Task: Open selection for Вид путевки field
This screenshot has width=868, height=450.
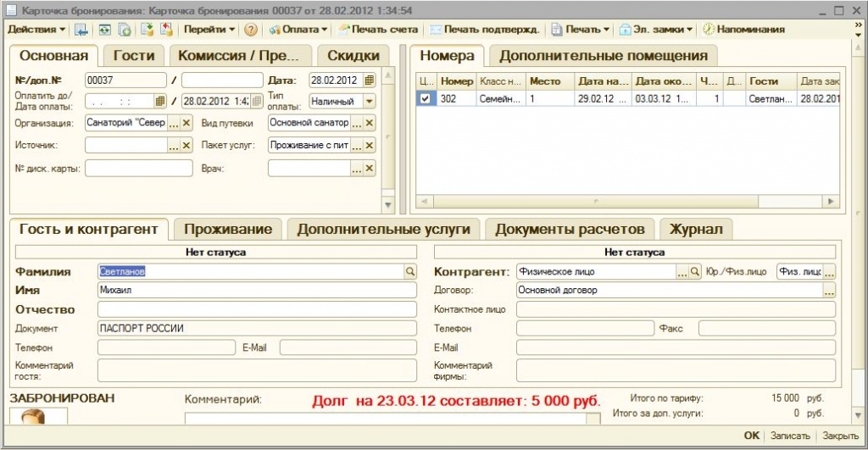Action: tap(357, 123)
